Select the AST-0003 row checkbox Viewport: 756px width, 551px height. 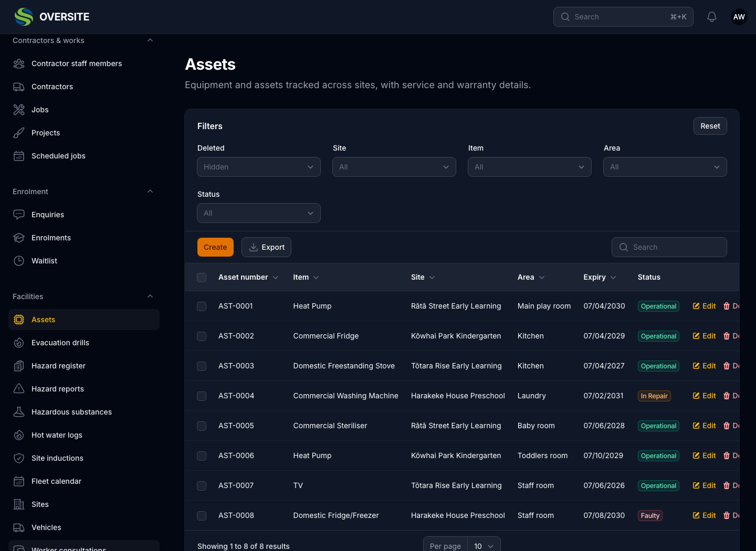coord(202,366)
